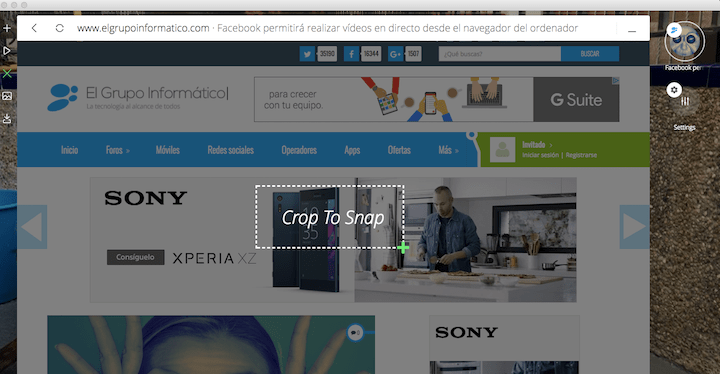Click the plus icon in left sidebar
This screenshot has height=374, width=720.
pyautogui.click(x=7, y=28)
